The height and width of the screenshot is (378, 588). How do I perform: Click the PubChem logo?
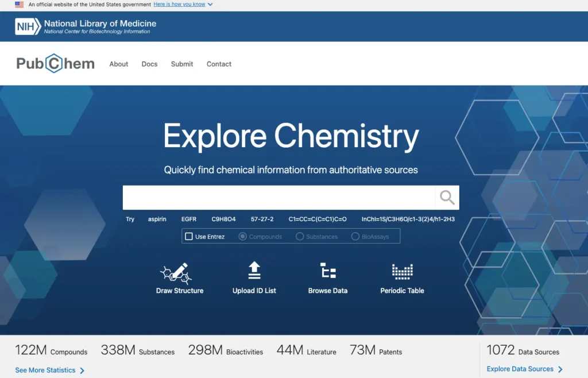click(55, 64)
